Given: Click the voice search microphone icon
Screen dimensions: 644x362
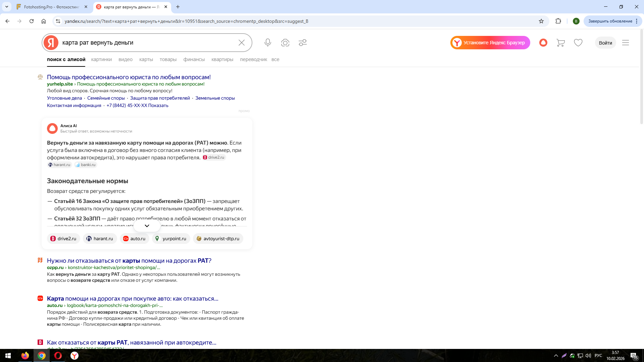Looking at the screenshot, I should 267,43.
